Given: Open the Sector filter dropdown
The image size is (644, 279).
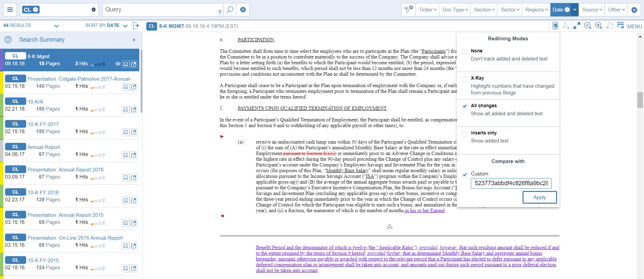Looking at the screenshot, I should click(x=510, y=10).
